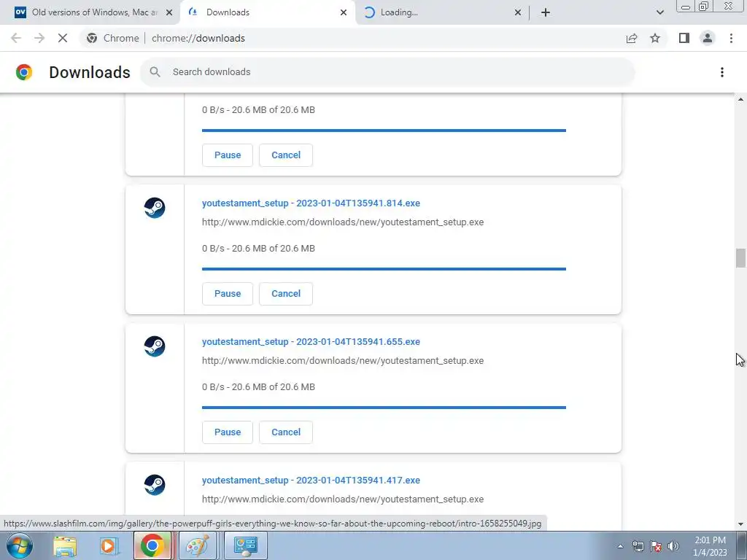
Task: Bookmark this page with star icon
Action: tap(655, 38)
